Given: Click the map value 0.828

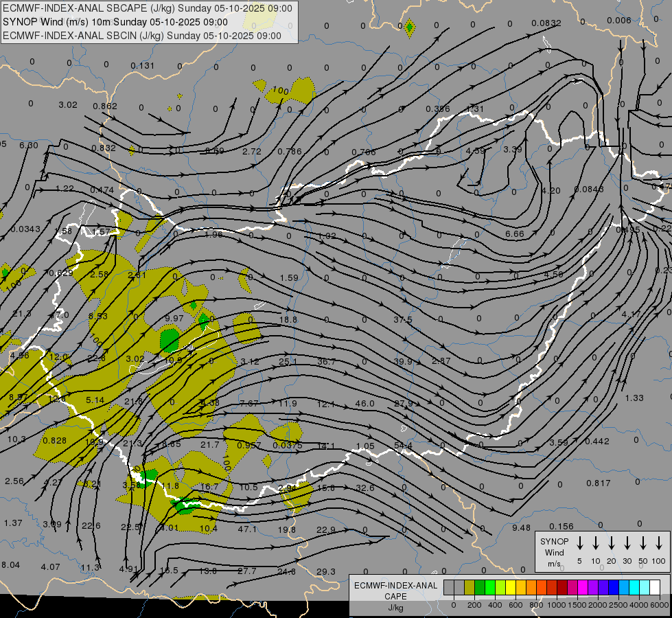Looking at the screenshot, I should coord(55,440).
